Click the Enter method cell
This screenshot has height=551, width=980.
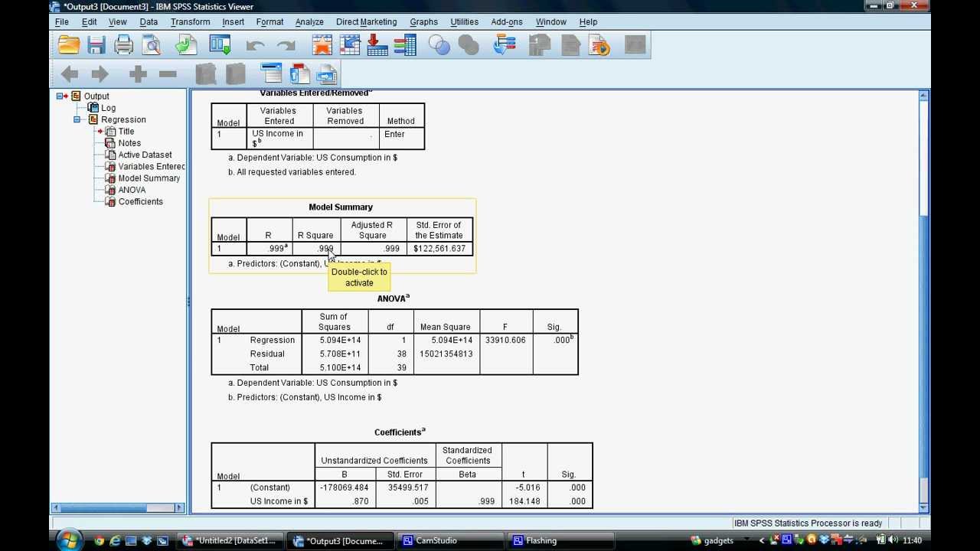point(394,134)
